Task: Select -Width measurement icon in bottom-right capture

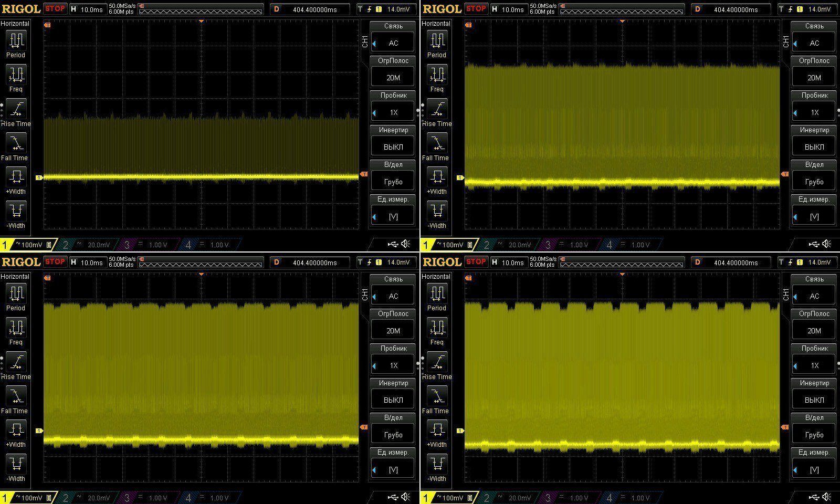Action: 437,464
